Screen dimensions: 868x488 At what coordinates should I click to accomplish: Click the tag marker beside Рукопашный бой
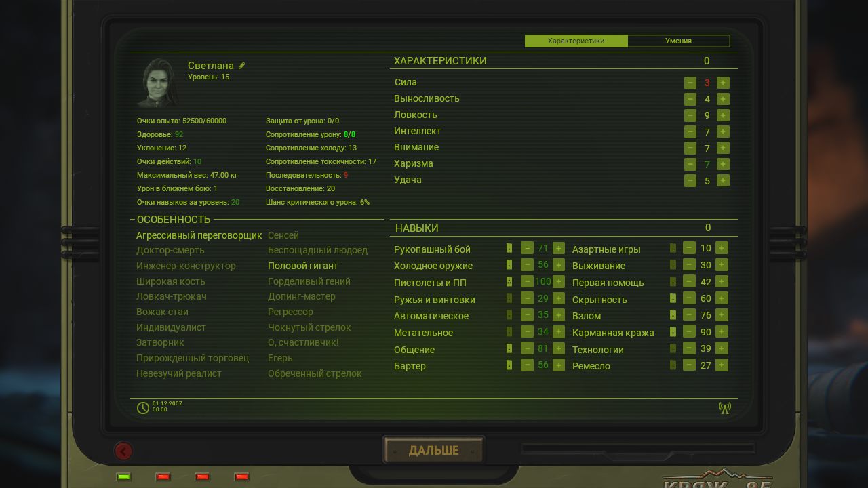coord(509,248)
